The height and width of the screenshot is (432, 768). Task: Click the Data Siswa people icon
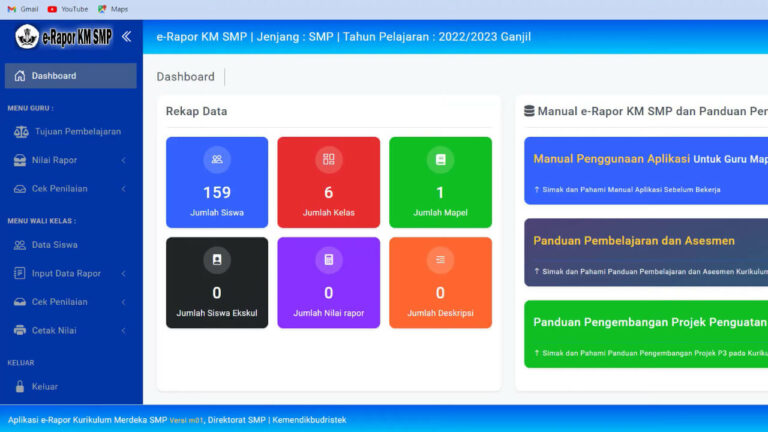tap(20, 244)
